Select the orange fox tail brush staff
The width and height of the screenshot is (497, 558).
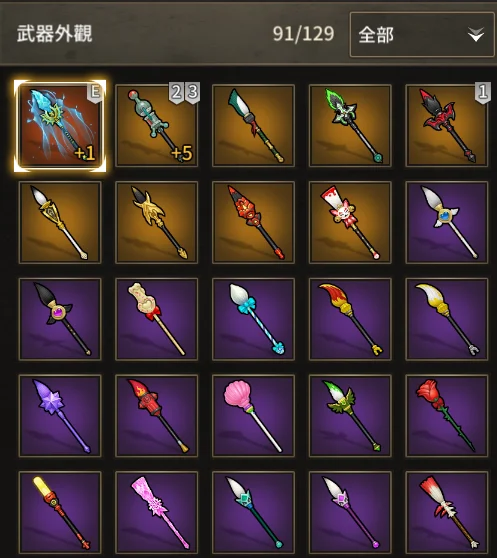pyautogui.click(x=350, y=319)
